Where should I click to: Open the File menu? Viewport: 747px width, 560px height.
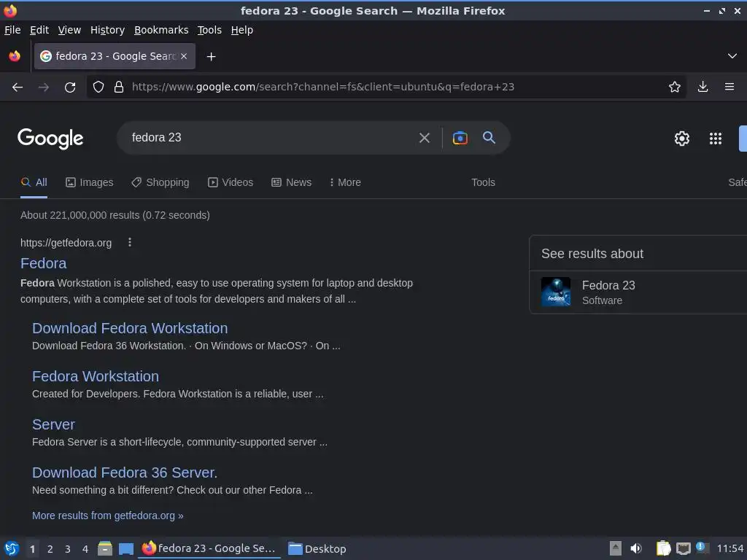(12, 30)
